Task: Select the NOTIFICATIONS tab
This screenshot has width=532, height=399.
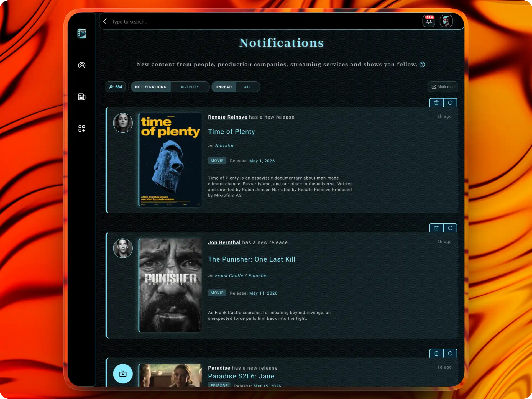Action: coord(151,87)
